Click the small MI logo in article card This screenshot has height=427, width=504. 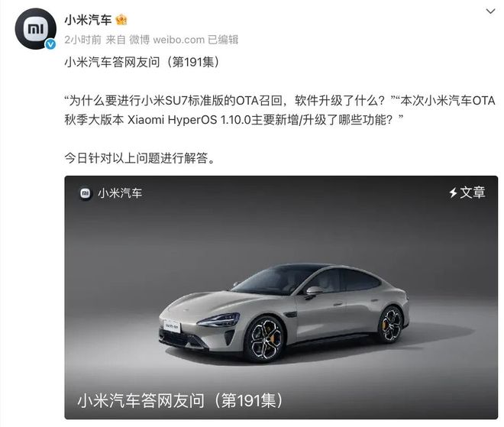[86, 193]
